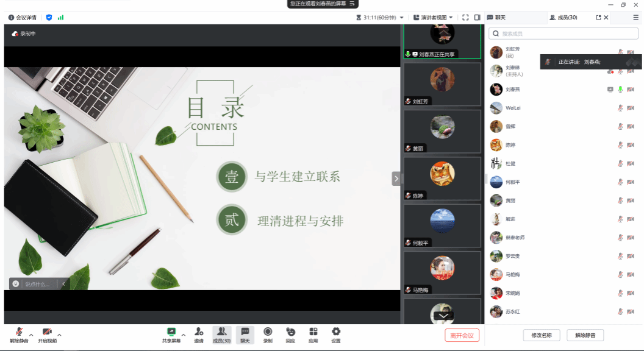
Task: Toggle fullscreen icon in the top bar
Action: [465, 18]
